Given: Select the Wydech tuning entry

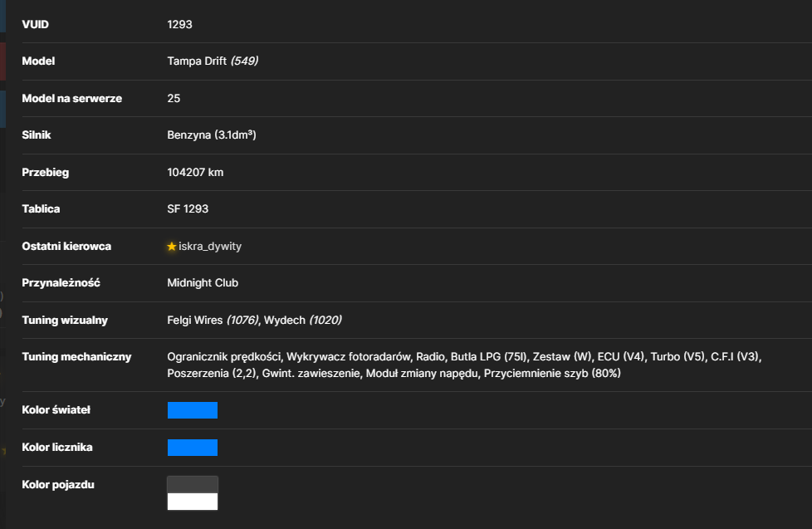Looking at the screenshot, I should tap(284, 321).
